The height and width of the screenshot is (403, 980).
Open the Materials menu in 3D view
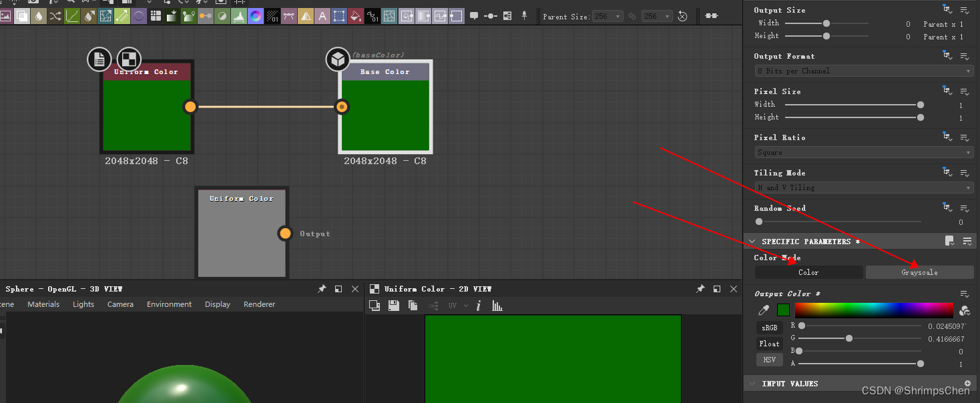coord(43,304)
